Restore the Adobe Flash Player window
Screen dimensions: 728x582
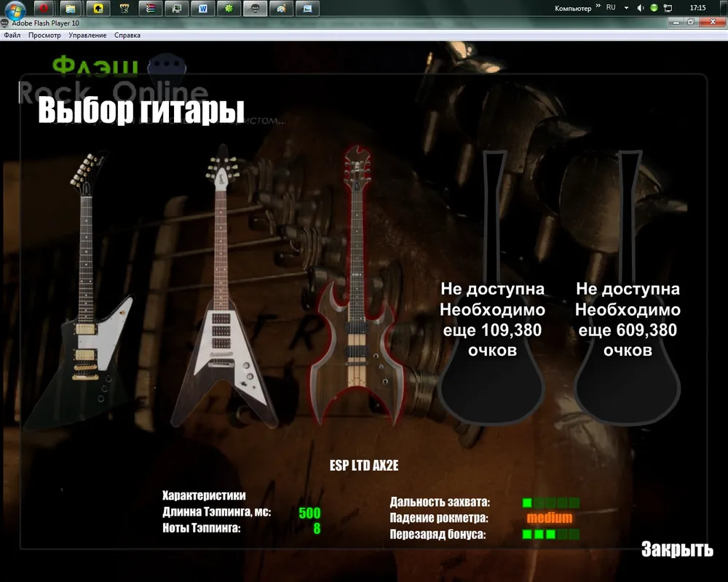click(x=690, y=22)
